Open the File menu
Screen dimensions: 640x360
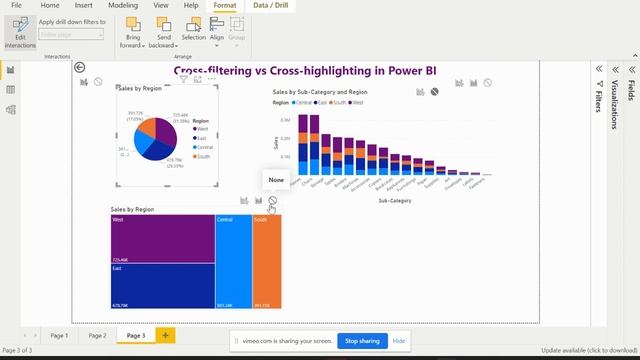click(x=16, y=5)
